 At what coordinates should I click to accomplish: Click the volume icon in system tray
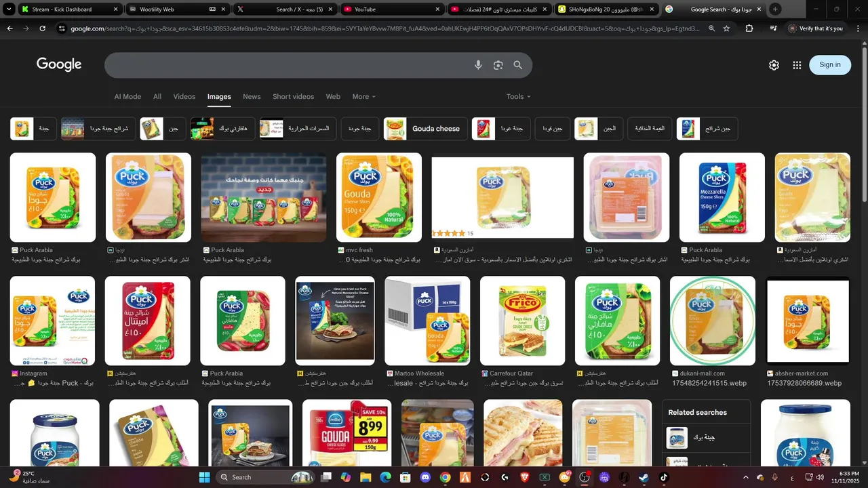coord(821,477)
